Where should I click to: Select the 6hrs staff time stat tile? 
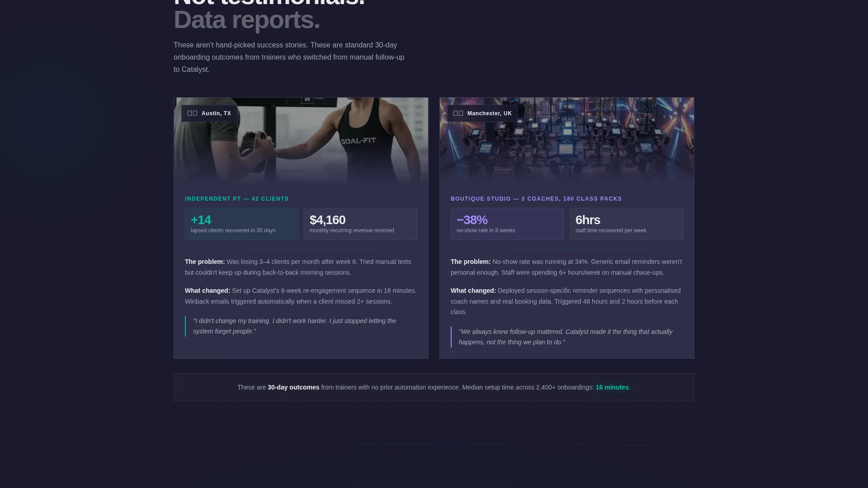626,224
